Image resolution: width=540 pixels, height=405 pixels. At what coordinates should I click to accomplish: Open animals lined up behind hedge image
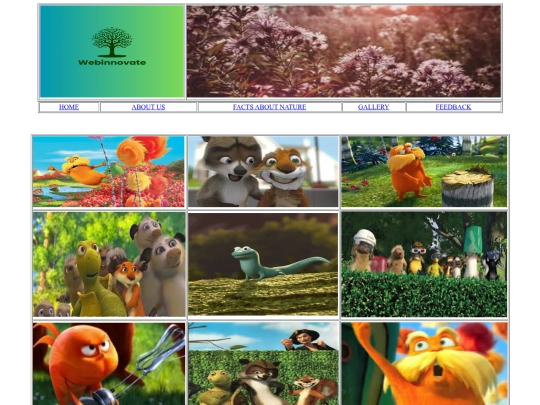coord(424,264)
